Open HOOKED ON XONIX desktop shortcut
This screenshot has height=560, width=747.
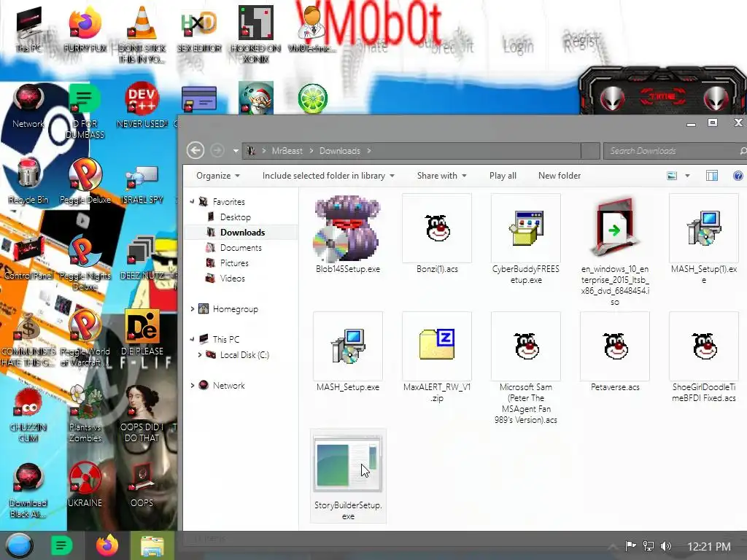point(256,34)
